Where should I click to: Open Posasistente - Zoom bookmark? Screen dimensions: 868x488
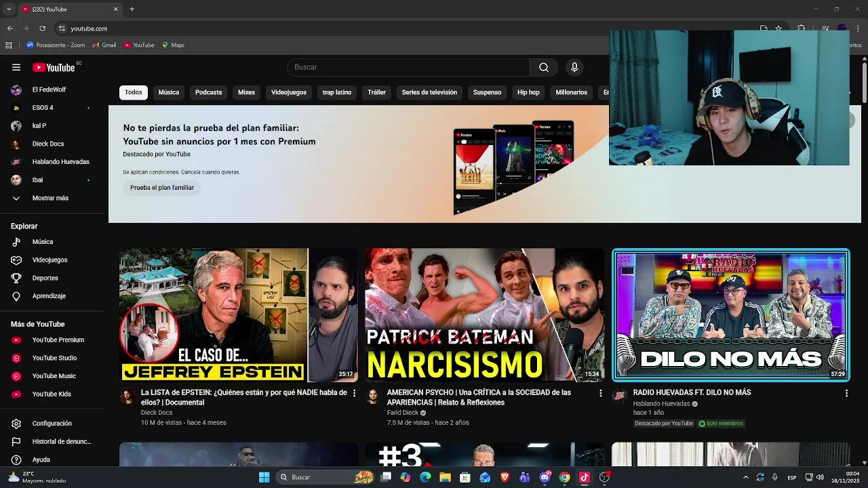pyautogui.click(x=56, y=45)
